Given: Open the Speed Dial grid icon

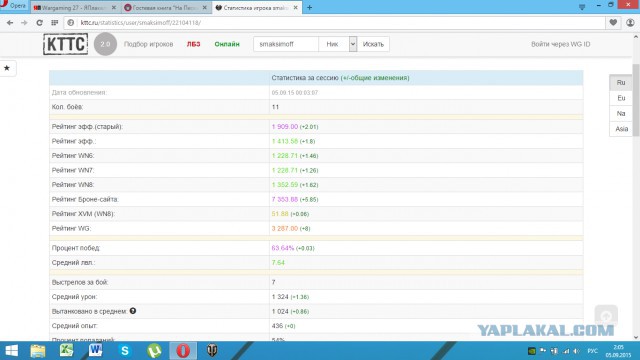Looking at the screenshot, I should (54, 23).
